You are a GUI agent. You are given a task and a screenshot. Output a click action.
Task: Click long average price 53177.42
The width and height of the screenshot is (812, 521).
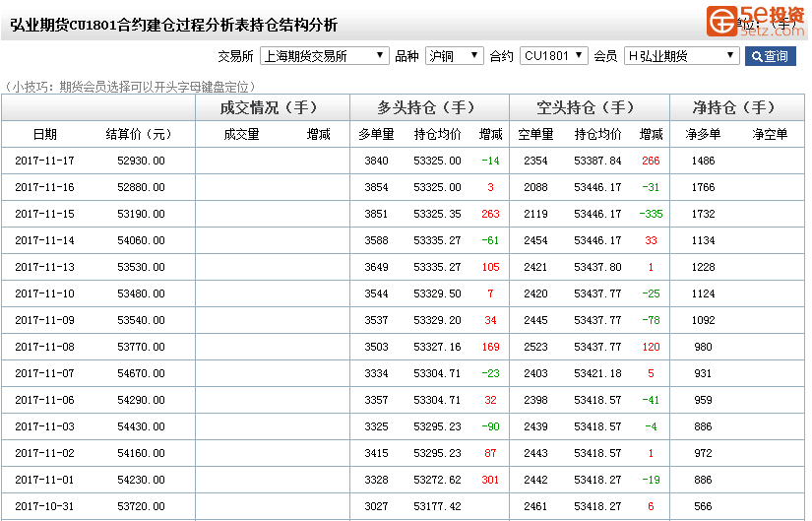coord(437,506)
